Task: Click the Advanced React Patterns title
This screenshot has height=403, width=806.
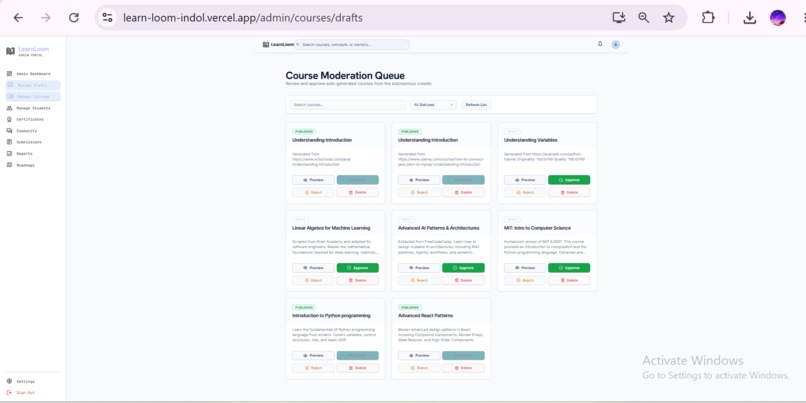Action: tap(424, 316)
